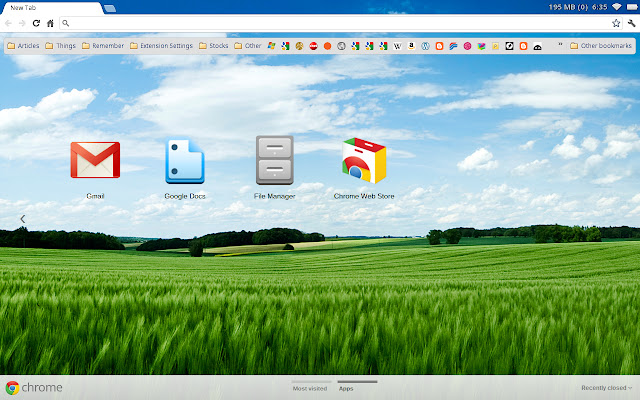Click the back navigation arrow in toolbar
Screen dimensions: 640x400
(8, 23)
